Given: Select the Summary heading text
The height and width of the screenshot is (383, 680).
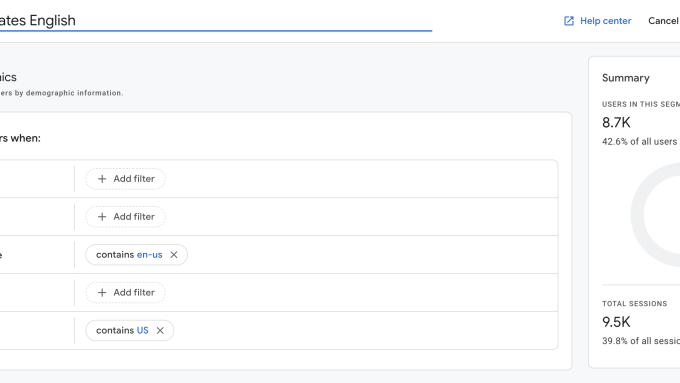Looking at the screenshot, I should tap(626, 78).
